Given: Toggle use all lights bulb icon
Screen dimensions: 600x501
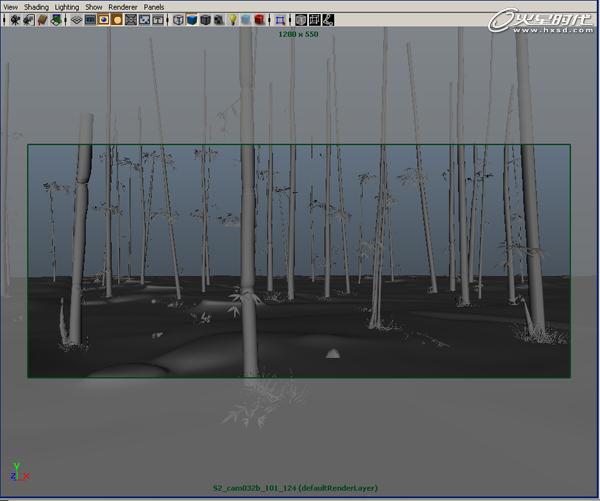Looking at the screenshot, I should 232,19.
